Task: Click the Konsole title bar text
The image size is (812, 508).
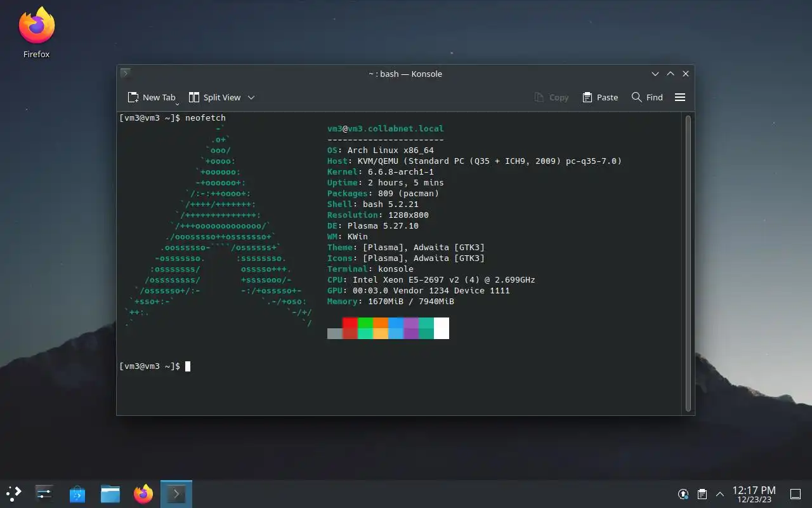Action: click(405, 74)
